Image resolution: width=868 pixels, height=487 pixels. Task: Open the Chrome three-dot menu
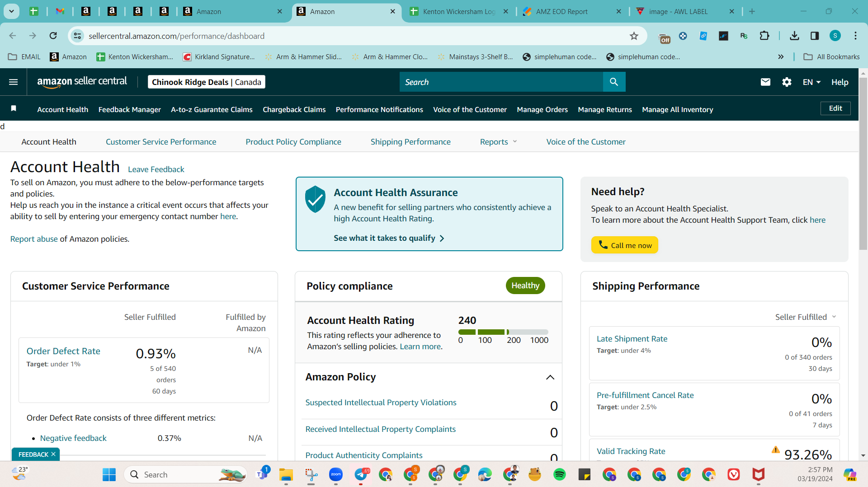(855, 36)
